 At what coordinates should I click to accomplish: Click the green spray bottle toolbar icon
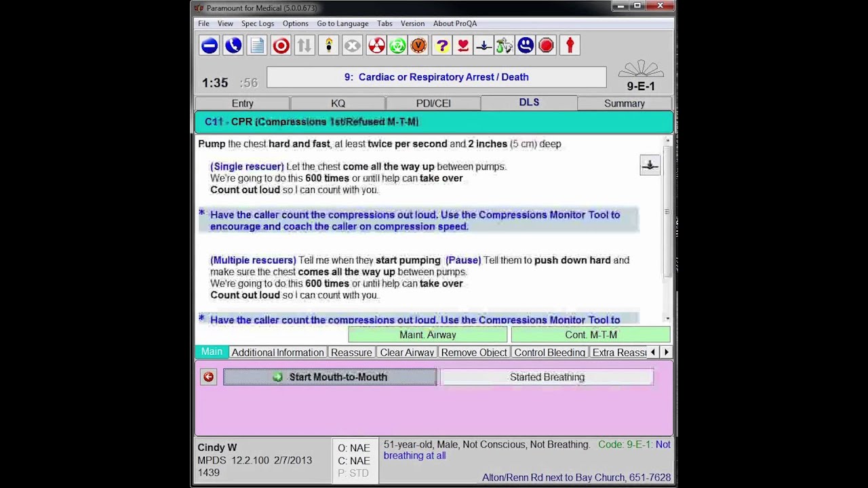[x=504, y=45]
